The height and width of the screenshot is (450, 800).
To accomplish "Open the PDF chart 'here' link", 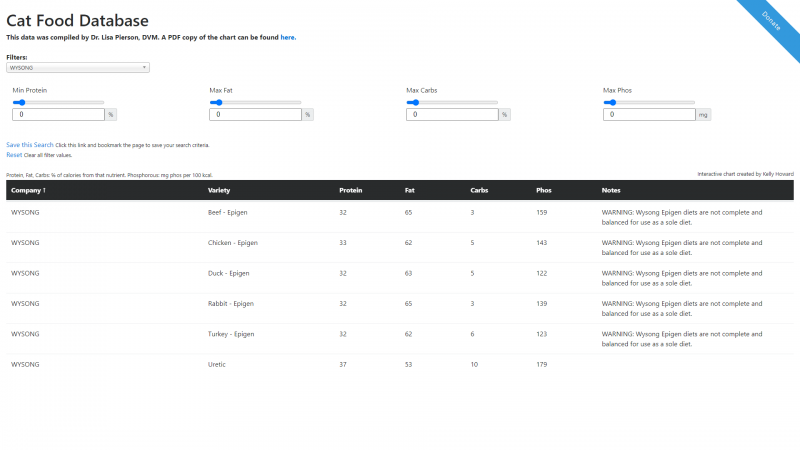I will coord(287,37).
